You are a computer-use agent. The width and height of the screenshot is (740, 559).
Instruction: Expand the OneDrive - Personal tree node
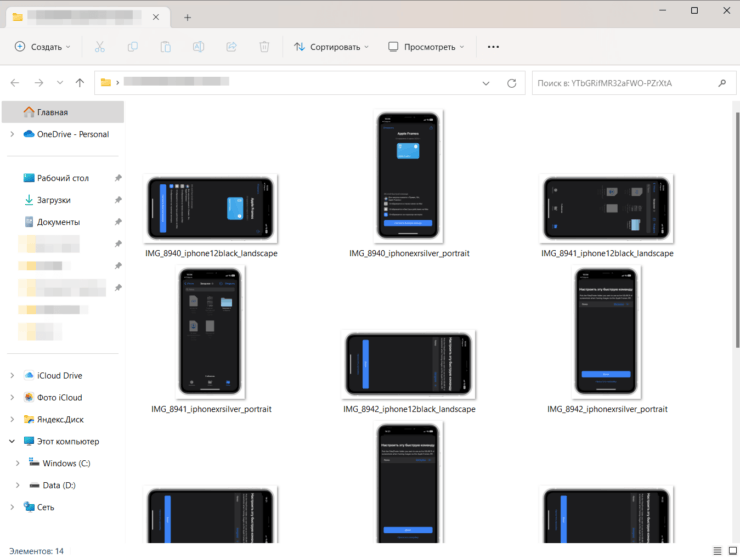[12, 134]
